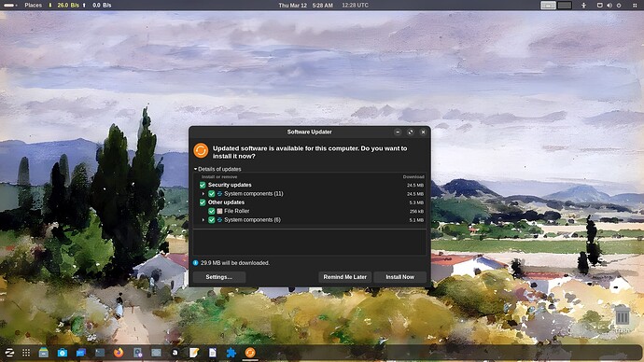Image resolution: width=644 pixels, height=362 pixels.
Task: Click the 'Download' column header
Action: (x=413, y=177)
